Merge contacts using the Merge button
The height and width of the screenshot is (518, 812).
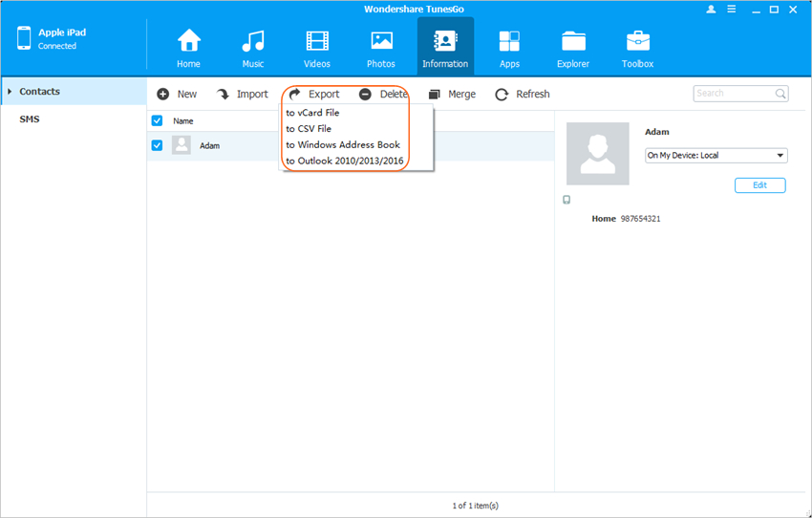pos(452,95)
